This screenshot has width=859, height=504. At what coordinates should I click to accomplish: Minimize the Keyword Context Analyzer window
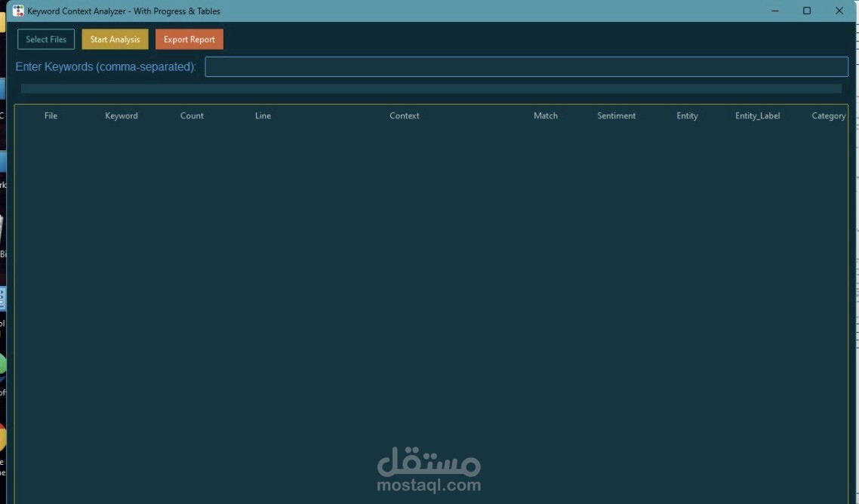tap(775, 11)
